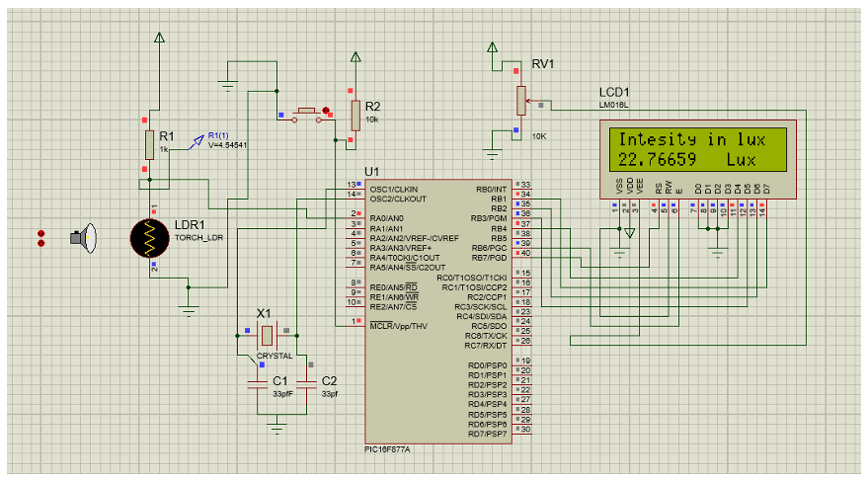The height and width of the screenshot is (482, 868).
Task: Click the 'LCD1' component label
Action: click(x=614, y=93)
